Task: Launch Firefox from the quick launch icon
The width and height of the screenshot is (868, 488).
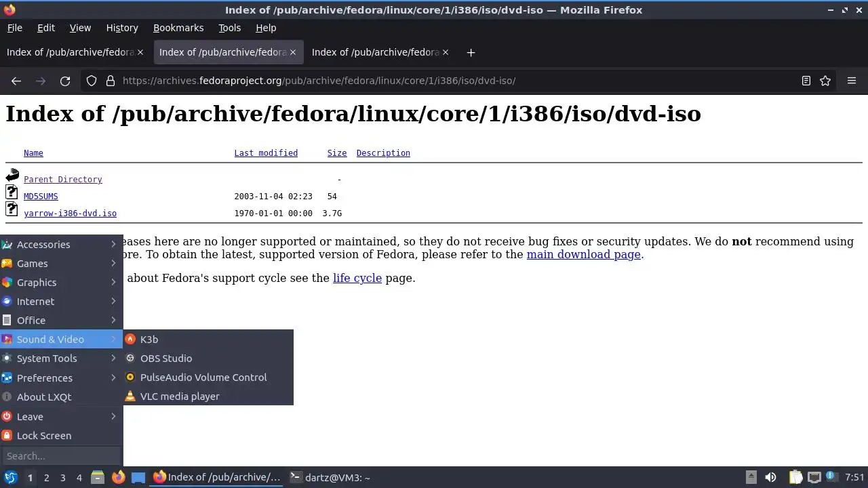Action: click(x=118, y=477)
